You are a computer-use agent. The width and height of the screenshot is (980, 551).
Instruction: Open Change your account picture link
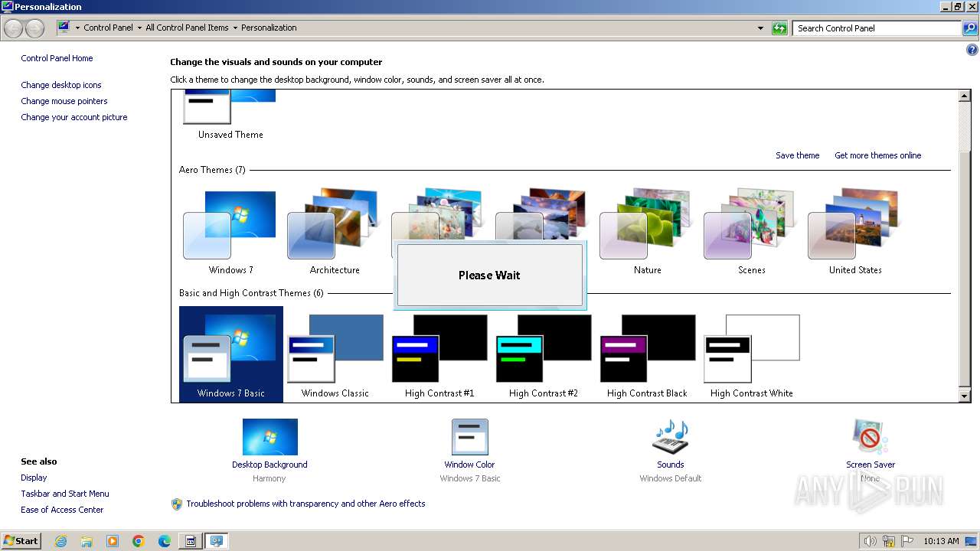tap(74, 117)
